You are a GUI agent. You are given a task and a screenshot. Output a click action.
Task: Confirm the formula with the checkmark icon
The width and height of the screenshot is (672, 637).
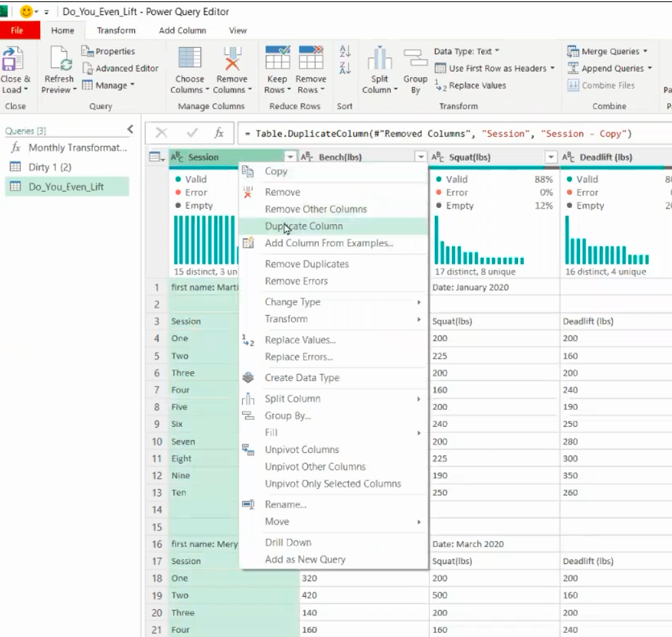point(193,133)
